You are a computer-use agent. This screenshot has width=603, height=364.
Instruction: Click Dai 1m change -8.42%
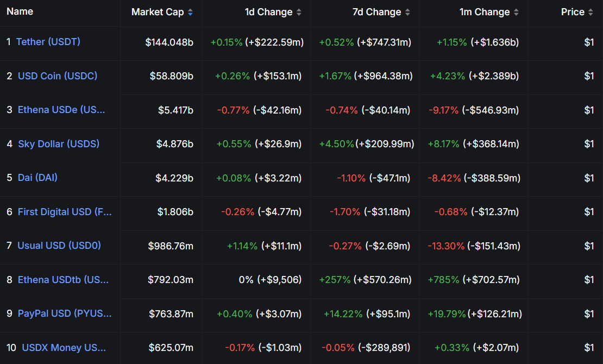[x=444, y=178]
